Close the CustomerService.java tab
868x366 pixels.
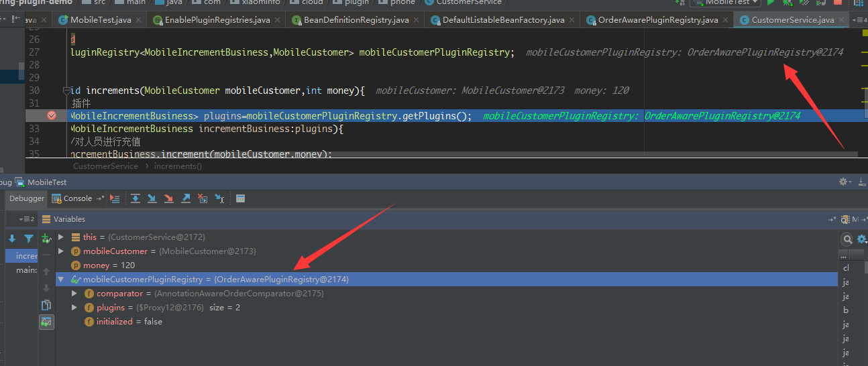[x=840, y=20]
